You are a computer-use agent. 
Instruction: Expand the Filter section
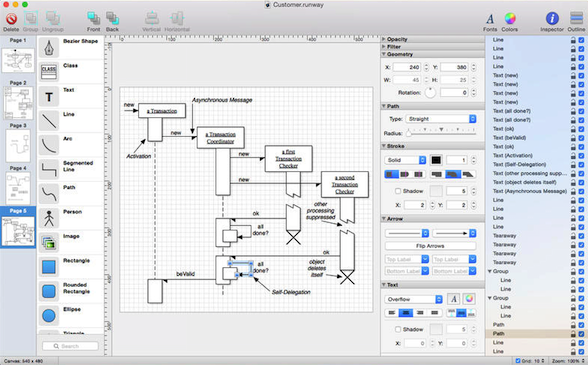tap(384, 47)
